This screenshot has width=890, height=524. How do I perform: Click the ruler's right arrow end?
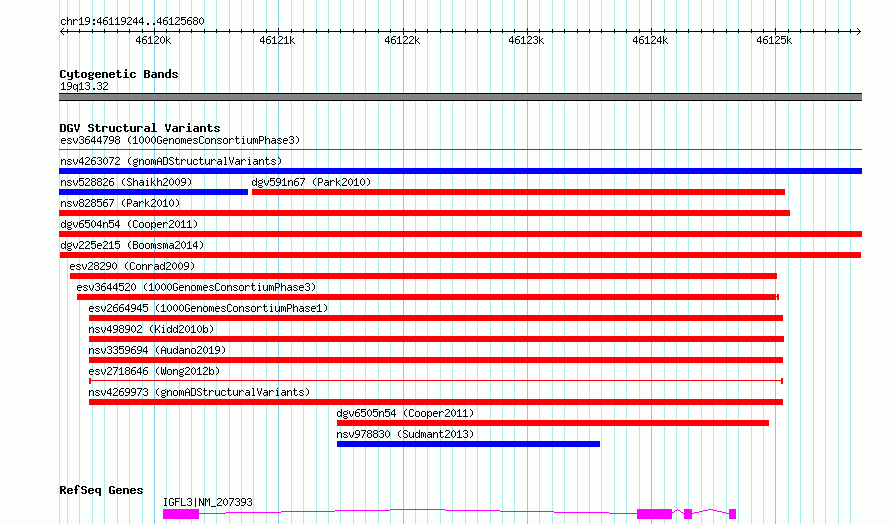point(859,31)
